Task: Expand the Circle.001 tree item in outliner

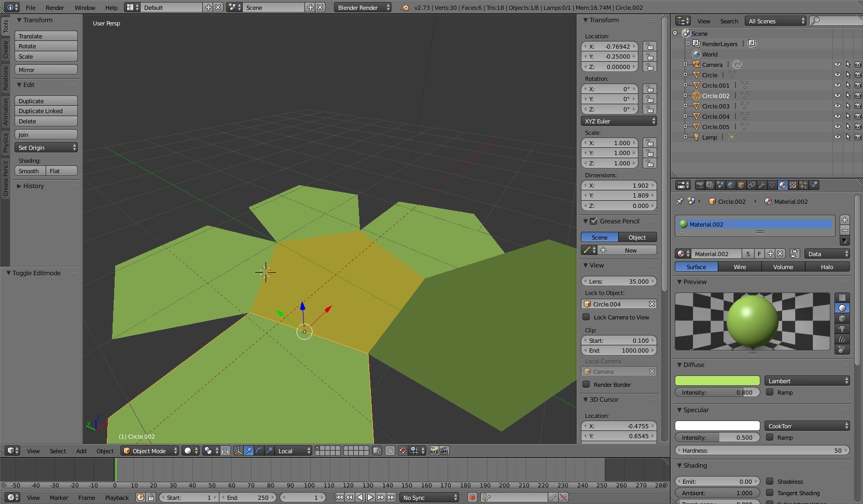Action: [x=685, y=85]
